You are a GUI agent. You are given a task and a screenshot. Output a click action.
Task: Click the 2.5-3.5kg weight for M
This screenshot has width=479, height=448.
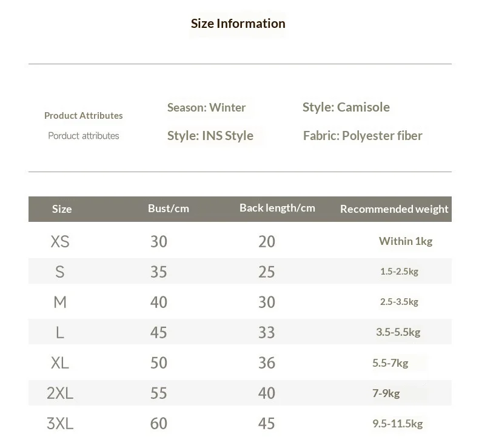coord(399,302)
